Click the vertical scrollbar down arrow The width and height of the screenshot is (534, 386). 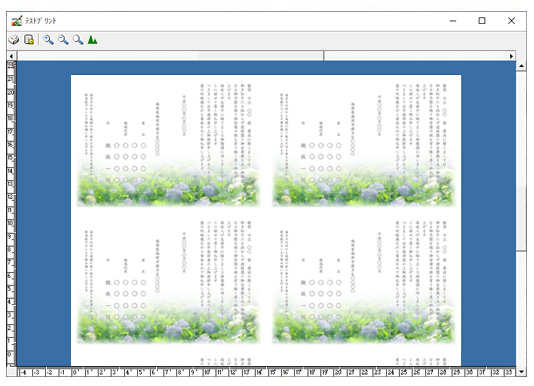click(x=521, y=371)
